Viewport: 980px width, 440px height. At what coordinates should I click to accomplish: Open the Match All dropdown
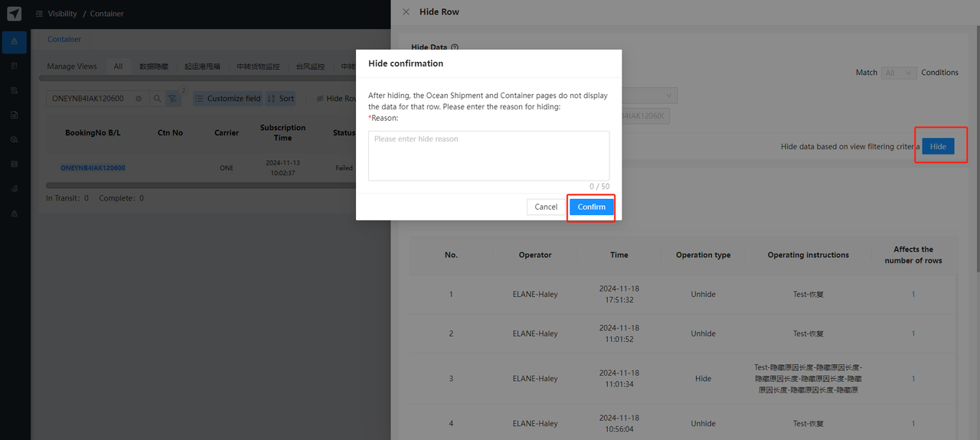[899, 73]
